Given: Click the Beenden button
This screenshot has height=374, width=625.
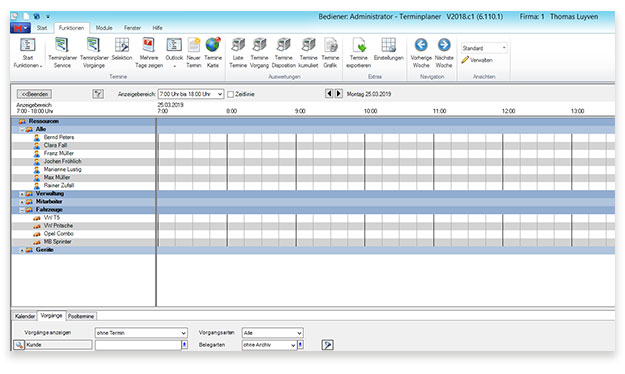Looking at the screenshot, I should point(34,94).
